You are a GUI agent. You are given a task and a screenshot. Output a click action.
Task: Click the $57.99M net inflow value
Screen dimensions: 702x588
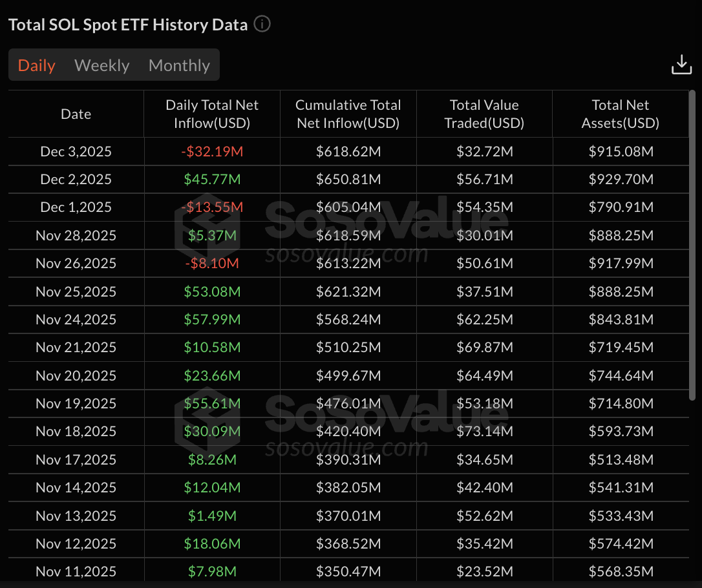(x=212, y=319)
